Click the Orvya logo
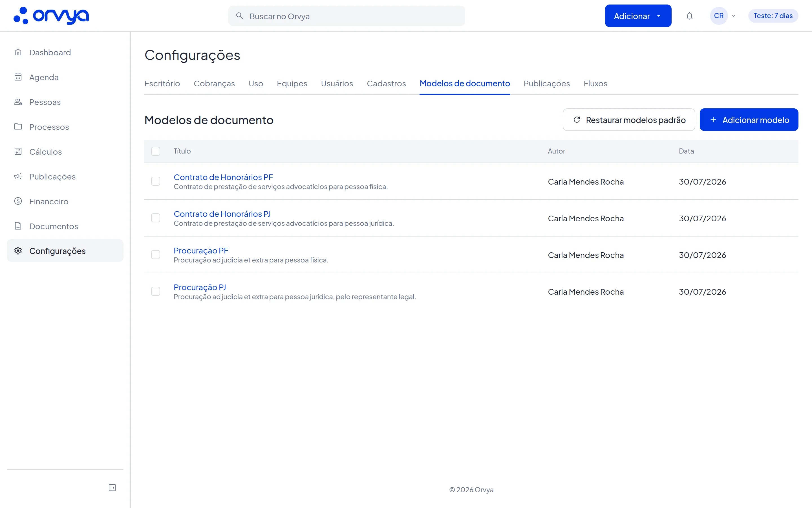The height and width of the screenshot is (508, 812). pos(51,16)
